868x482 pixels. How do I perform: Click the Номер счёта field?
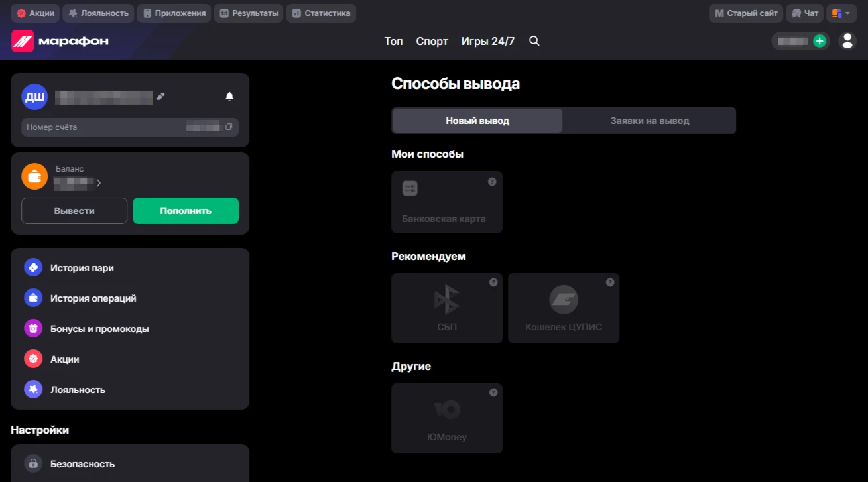pos(130,127)
